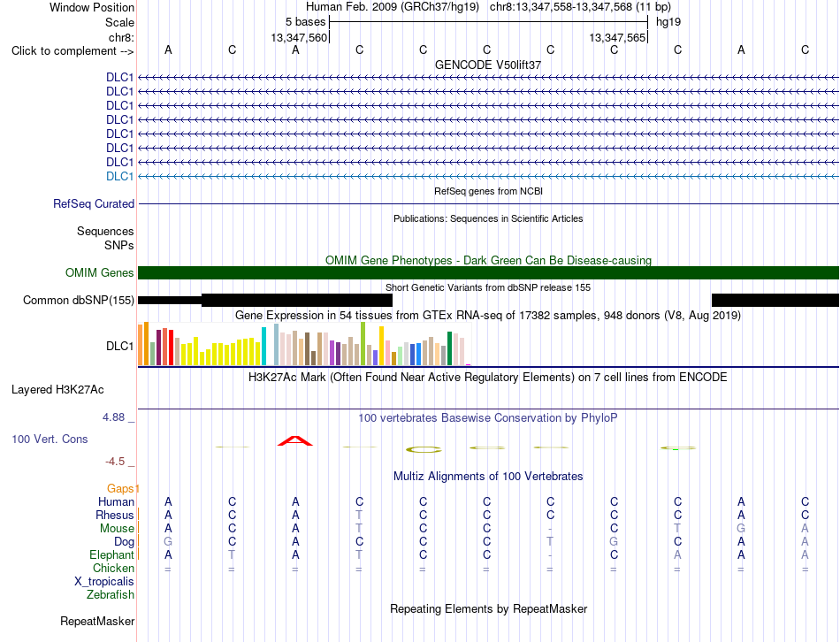Screen dimensions: 840x642
Task: Click 'Multiz Alignments of 100 Vertebrates' title
Action: pyautogui.click(x=488, y=477)
